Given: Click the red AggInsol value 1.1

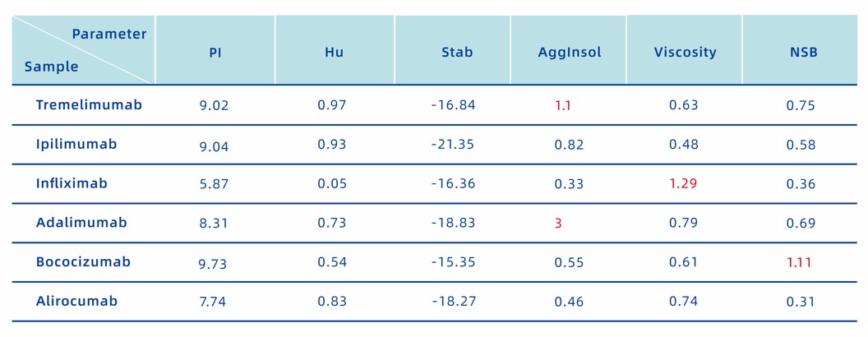Looking at the screenshot, I should click(x=563, y=106).
